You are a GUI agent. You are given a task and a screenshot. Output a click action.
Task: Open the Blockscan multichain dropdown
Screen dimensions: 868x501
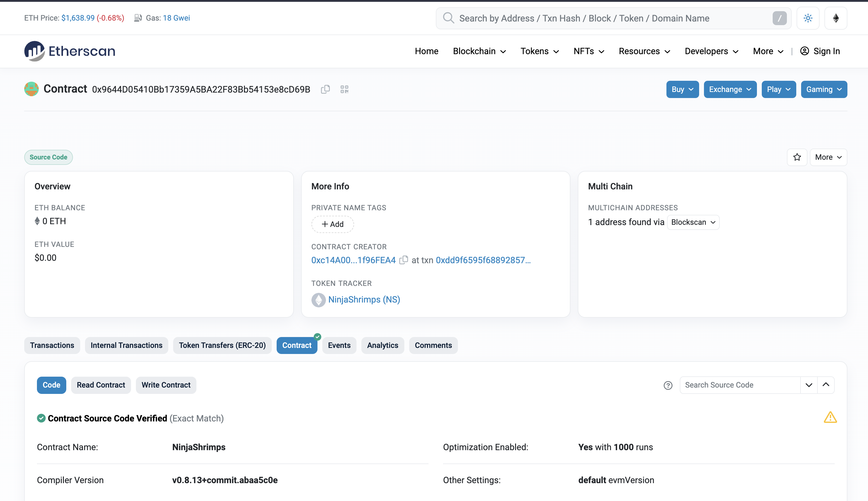pos(693,222)
